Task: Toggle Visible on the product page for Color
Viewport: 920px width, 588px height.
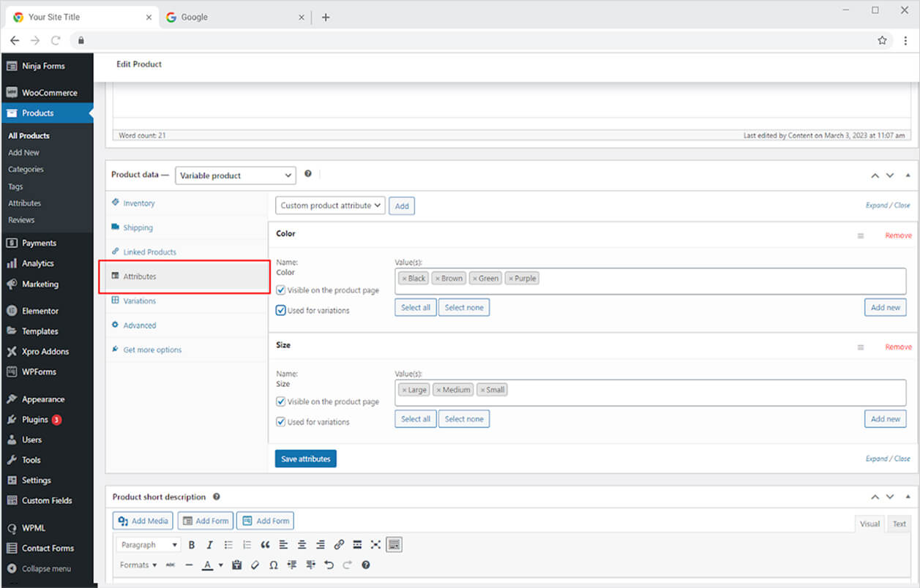Action: 281,290
